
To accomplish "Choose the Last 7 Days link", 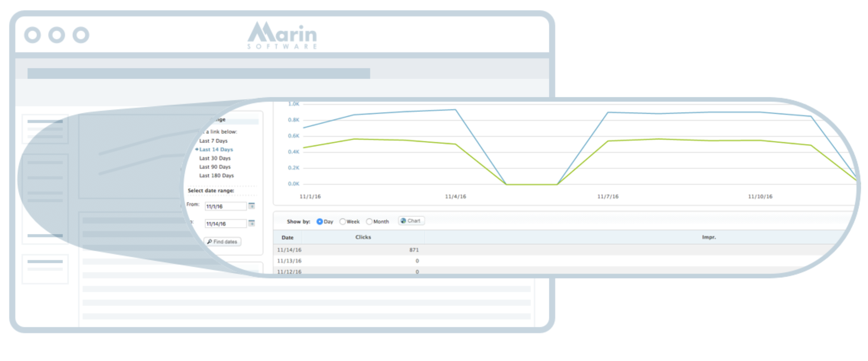I will (x=213, y=141).
